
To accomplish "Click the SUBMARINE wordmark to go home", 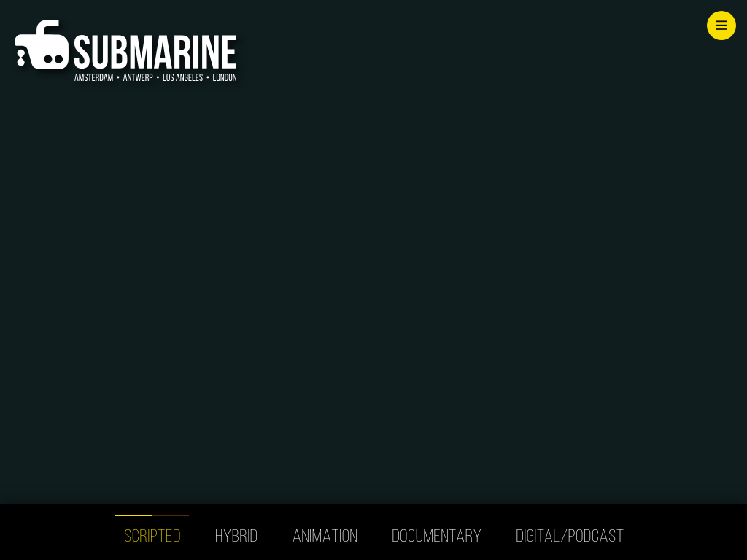I will pyautogui.click(x=155, y=52).
